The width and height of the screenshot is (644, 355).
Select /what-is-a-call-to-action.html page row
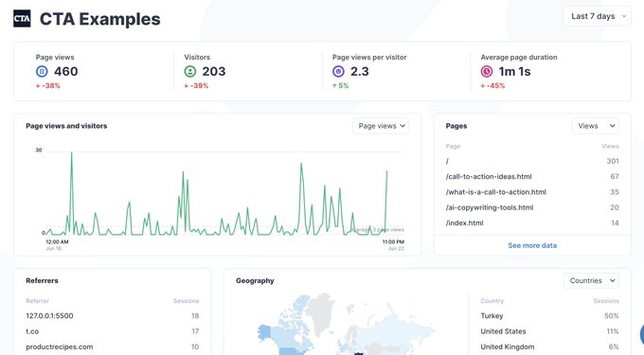point(532,192)
